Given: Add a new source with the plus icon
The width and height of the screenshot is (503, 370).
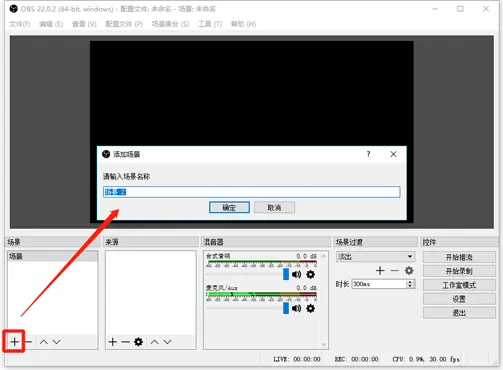Looking at the screenshot, I should click(x=113, y=342).
